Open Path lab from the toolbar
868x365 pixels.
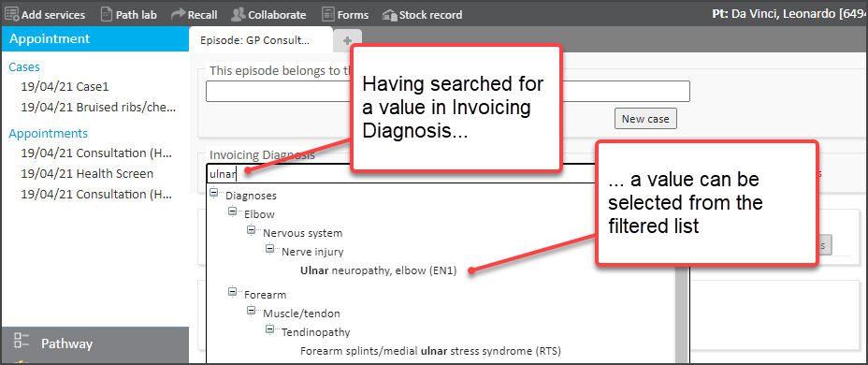coord(137,15)
